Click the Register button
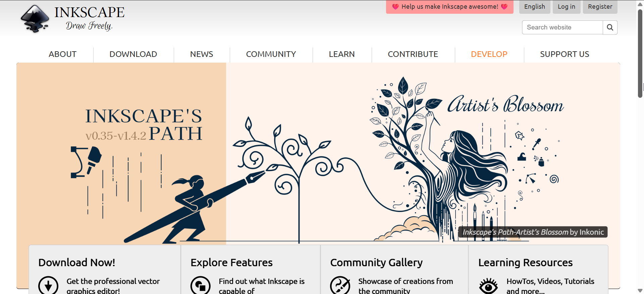Image resolution: width=644 pixels, height=294 pixels. coord(600,7)
